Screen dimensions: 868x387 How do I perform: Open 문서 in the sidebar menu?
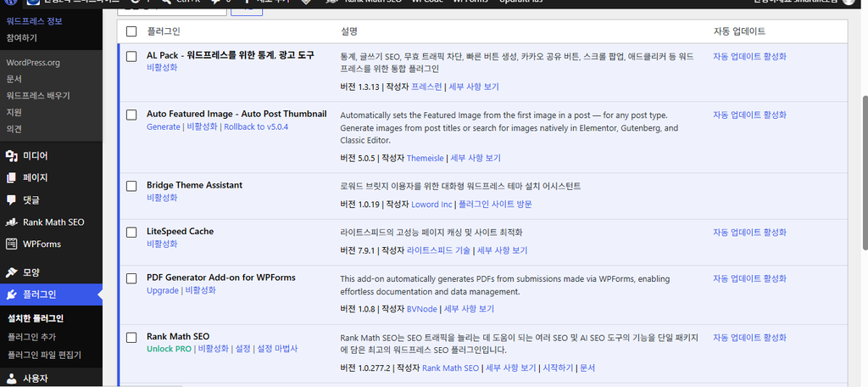point(14,79)
